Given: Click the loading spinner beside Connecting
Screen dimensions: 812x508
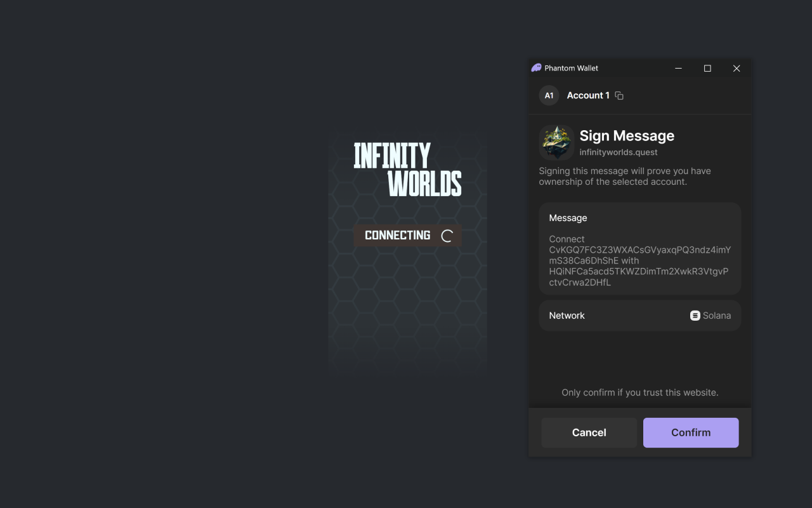Looking at the screenshot, I should 447,236.
